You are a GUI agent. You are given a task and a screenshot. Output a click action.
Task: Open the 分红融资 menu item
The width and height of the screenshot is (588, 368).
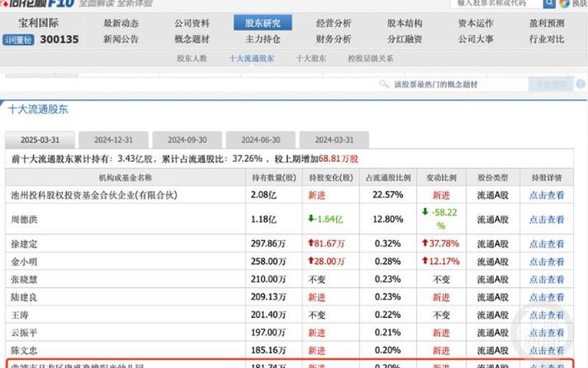405,39
